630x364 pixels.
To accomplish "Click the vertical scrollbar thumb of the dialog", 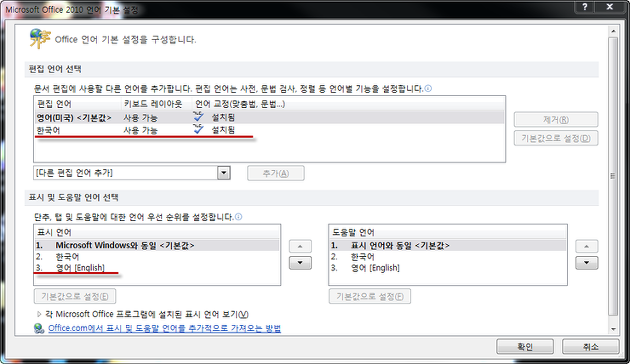I will 613,176.
